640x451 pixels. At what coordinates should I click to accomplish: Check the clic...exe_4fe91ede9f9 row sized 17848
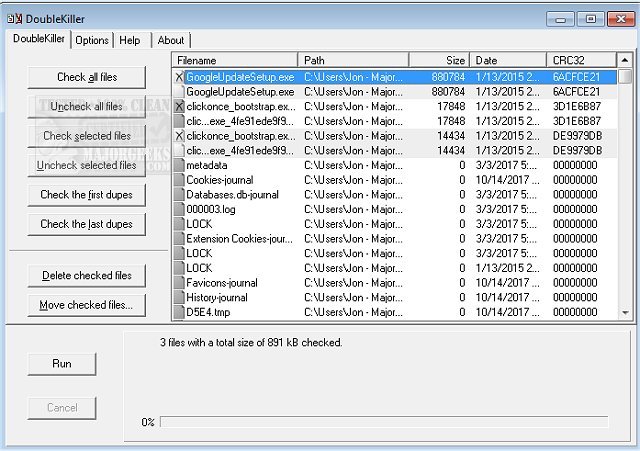pyautogui.click(x=179, y=121)
